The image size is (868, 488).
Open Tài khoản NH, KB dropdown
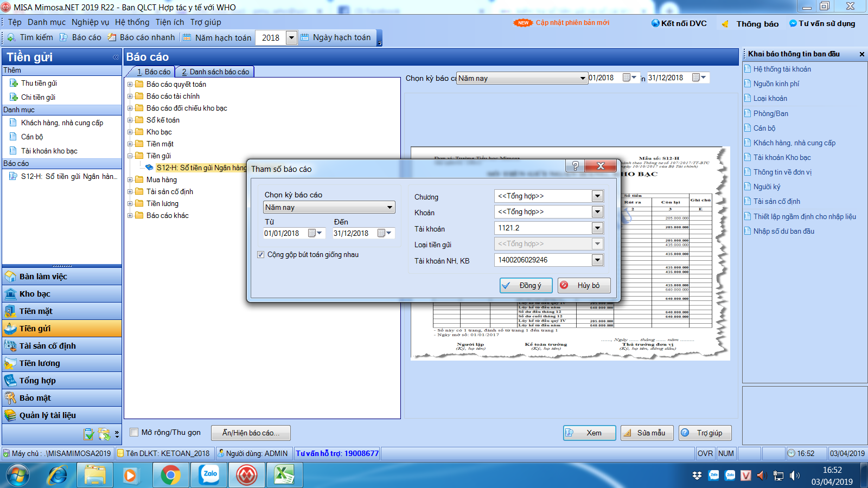(x=597, y=260)
